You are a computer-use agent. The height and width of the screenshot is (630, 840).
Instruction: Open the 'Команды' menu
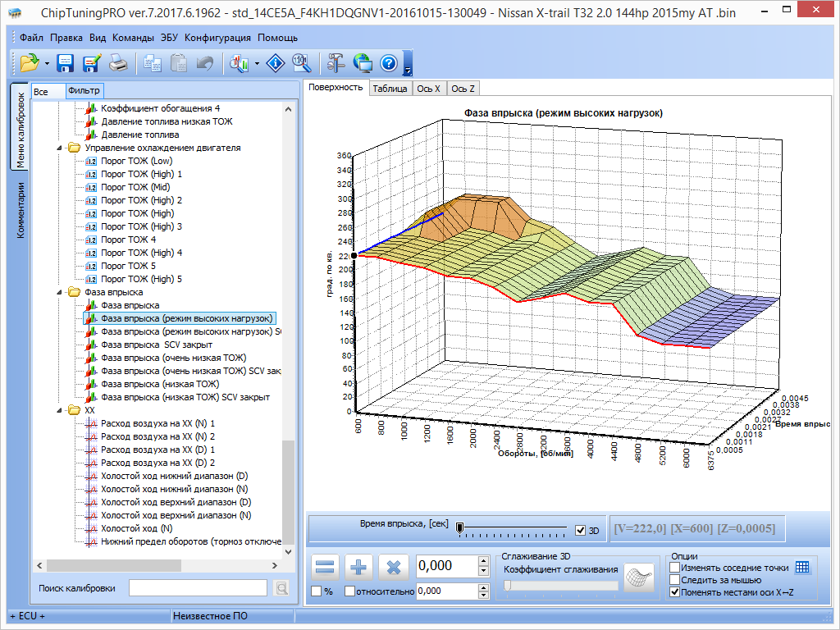point(134,38)
